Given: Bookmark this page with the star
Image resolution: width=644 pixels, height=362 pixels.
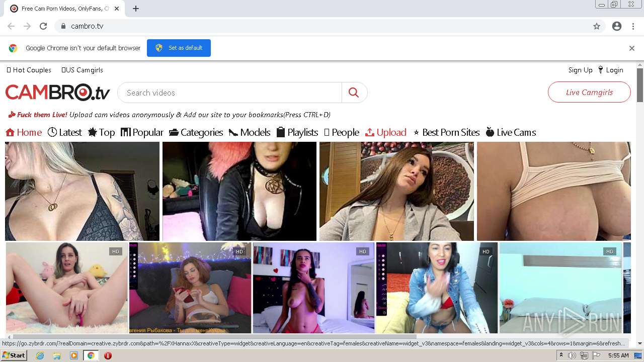Looking at the screenshot, I should point(597,26).
